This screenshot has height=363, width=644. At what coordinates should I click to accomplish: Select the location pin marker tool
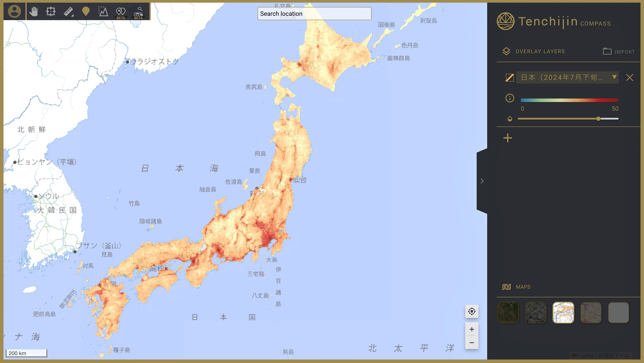pos(86,11)
